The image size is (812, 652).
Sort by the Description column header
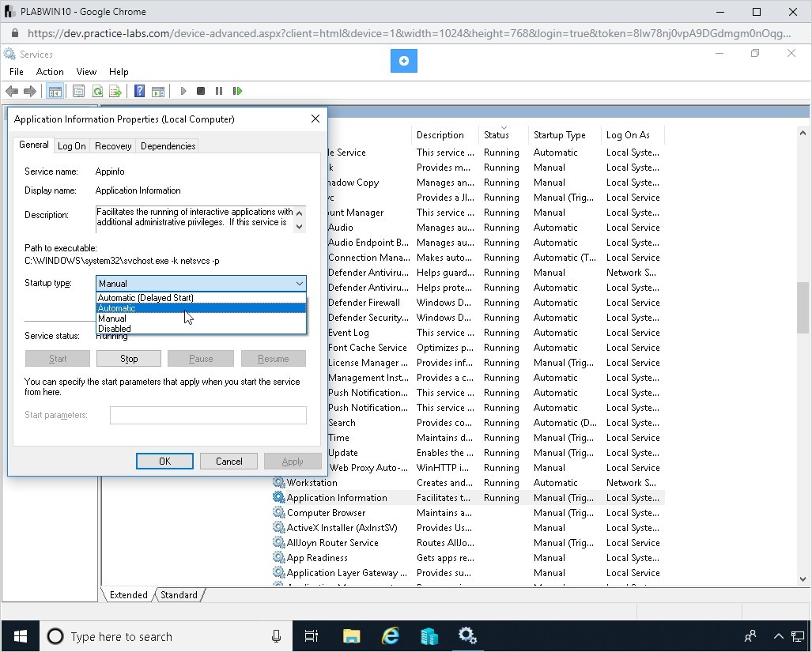445,134
